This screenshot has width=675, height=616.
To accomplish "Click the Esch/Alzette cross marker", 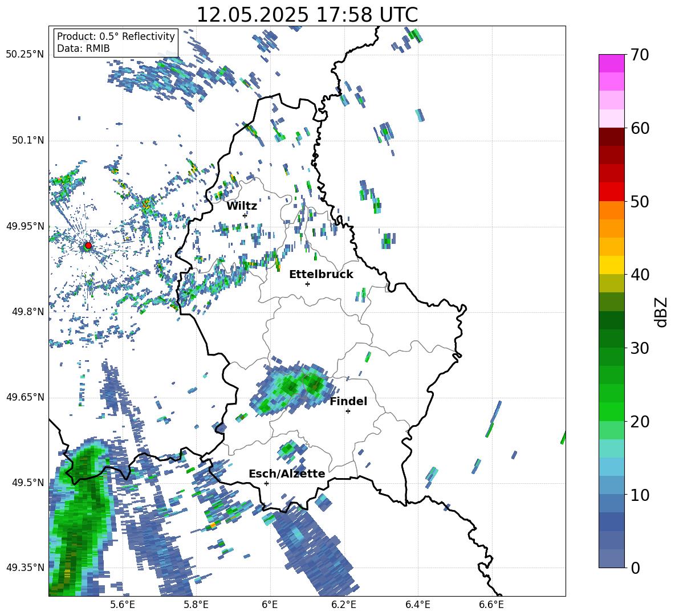I will coord(266,483).
